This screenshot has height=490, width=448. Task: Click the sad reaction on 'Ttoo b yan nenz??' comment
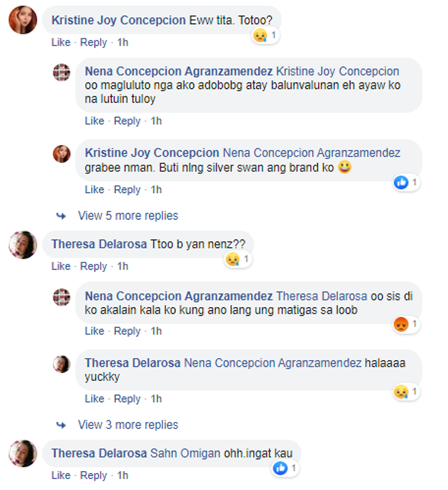pos(233,259)
